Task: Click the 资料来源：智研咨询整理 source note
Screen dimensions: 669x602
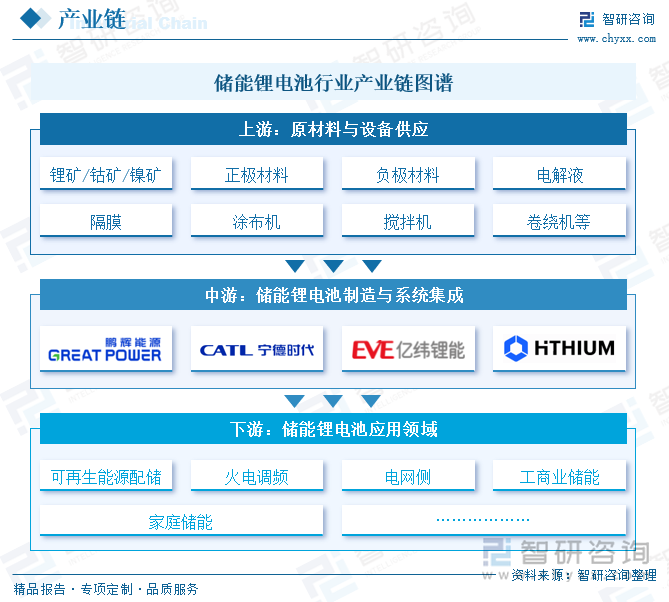Action: [x=584, y=575]
